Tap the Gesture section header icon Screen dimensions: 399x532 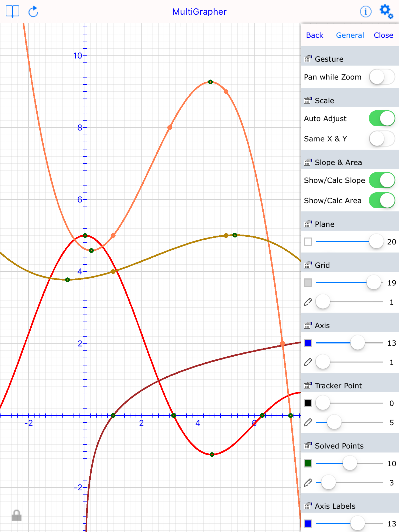pyautogui.click(x=308, y=59)
